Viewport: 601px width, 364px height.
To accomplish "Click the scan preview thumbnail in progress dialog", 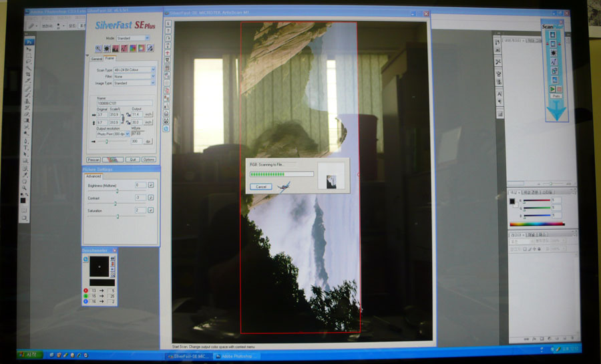I will pyautogui.click(x=331, y=182).
